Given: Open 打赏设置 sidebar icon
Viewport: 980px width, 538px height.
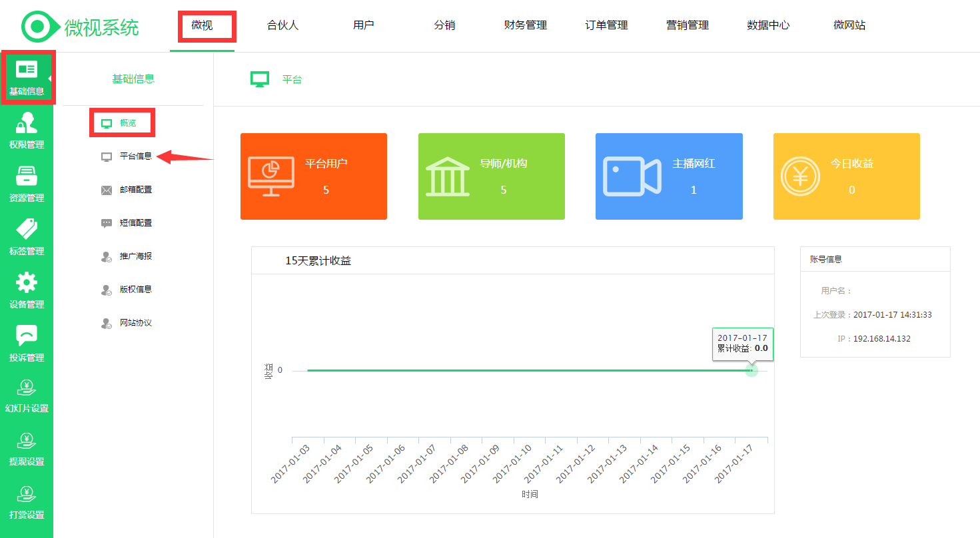Looking at the screenshot, I should point(27,494).
